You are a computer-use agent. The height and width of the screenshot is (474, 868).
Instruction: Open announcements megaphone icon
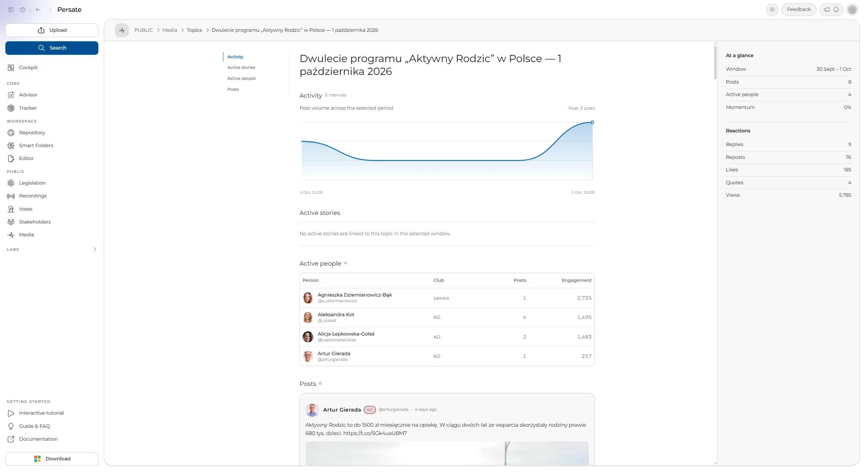827,9
